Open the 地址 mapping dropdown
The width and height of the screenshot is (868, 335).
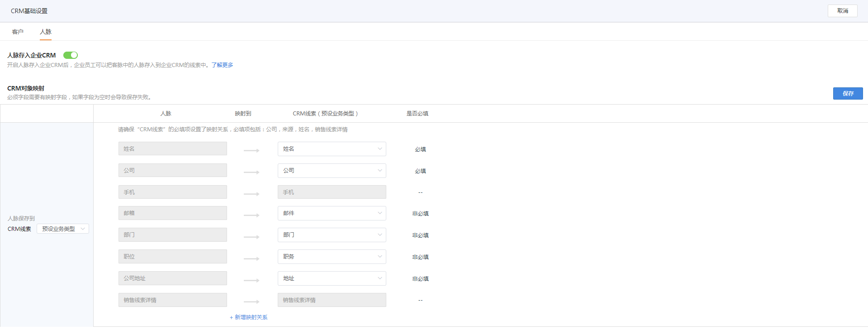[x=332, y=278]
